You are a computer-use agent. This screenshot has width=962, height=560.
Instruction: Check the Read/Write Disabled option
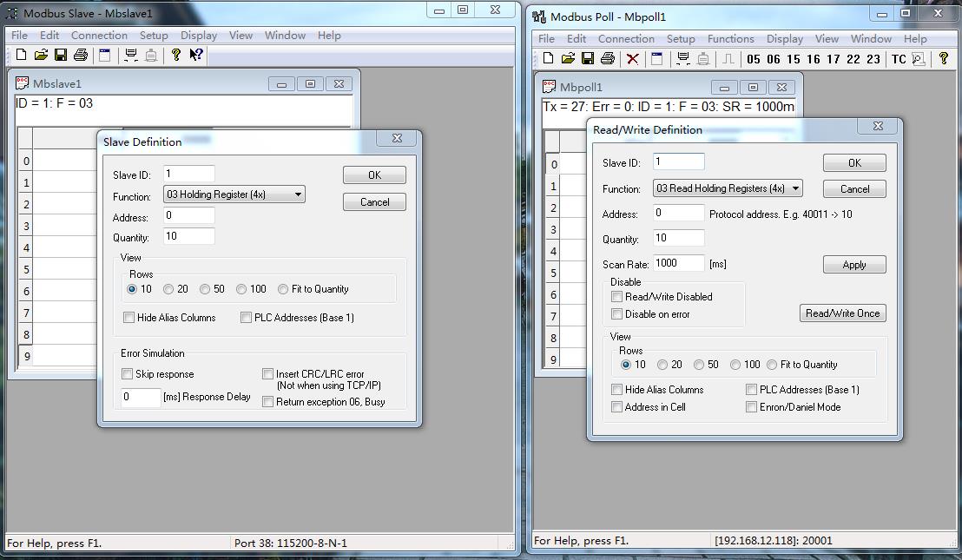[x=617, y=297]
